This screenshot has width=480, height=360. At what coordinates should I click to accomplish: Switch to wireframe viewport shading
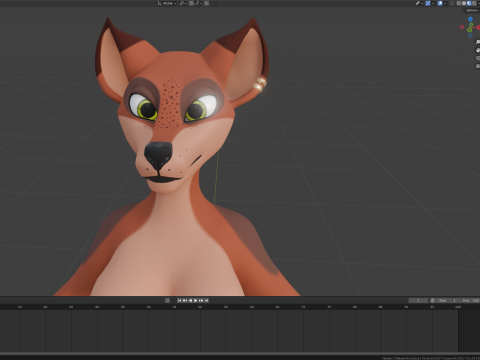[459, 3]
